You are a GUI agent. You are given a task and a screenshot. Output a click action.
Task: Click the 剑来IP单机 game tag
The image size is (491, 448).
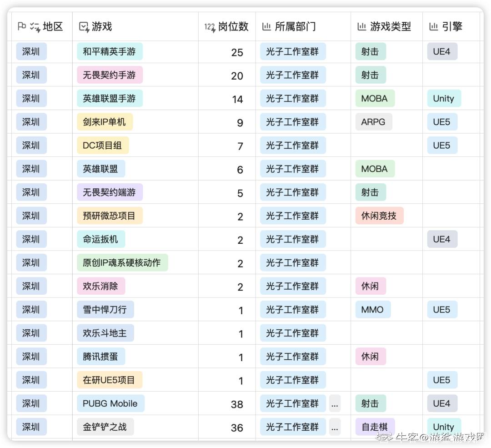tap(105, 122)
